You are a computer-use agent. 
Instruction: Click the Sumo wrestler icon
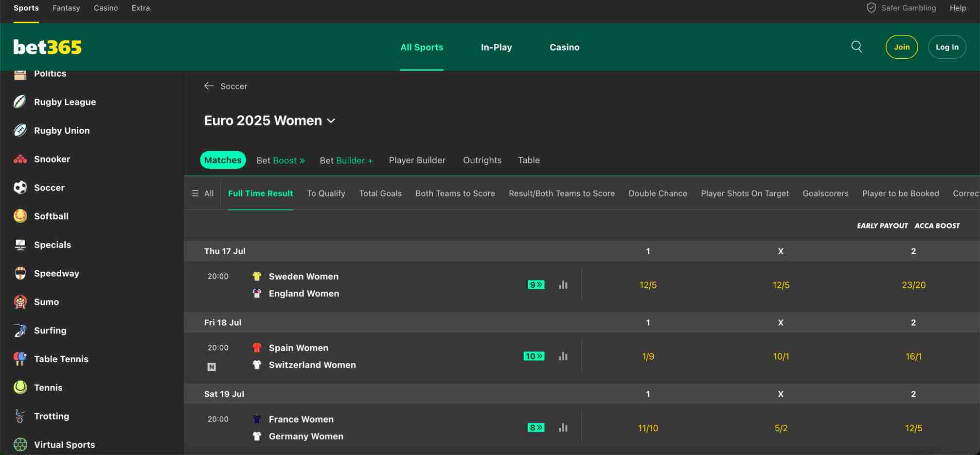coord(20,302)
